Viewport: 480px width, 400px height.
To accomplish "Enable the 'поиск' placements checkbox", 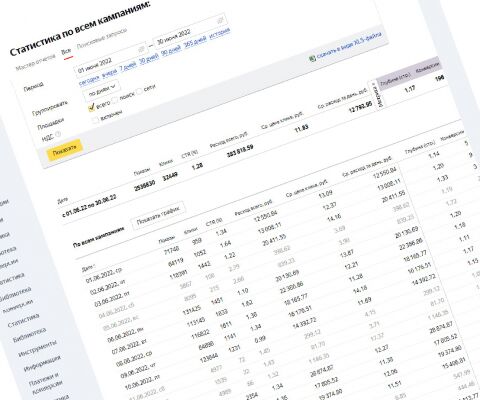I will 115,99.
